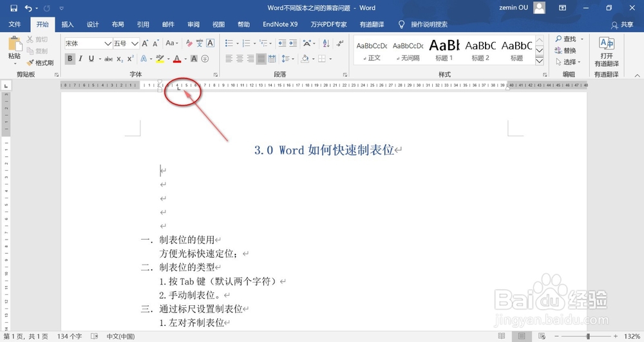The image size is (644, 342).
Task: Open the bullet list dropdown arrow
Action: tap(238, 44)
